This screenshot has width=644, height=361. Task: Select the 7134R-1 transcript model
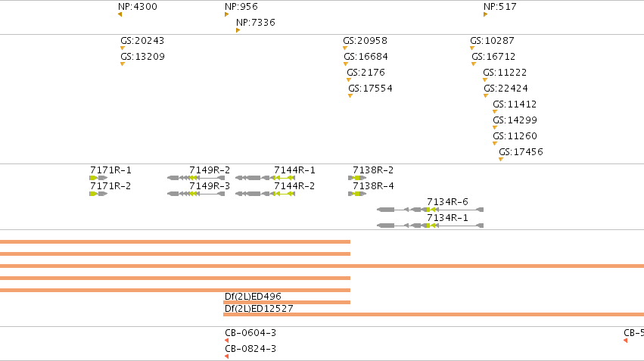(x=431, y=226)
